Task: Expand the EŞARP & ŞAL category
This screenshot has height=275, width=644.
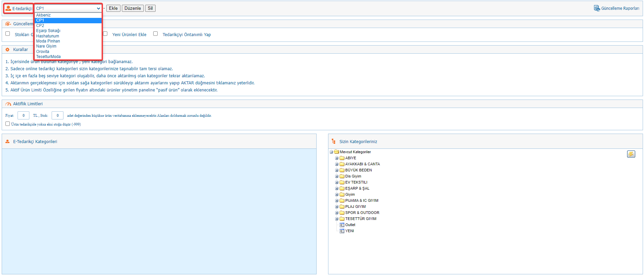Action: [x=337, y=189]
